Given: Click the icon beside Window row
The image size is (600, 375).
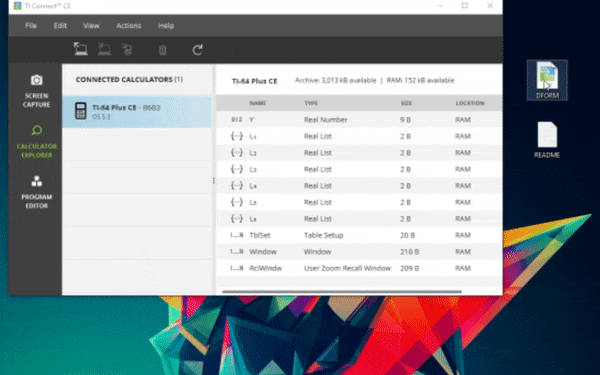Looking at the screenshot, I should click(x=237, y=251).
